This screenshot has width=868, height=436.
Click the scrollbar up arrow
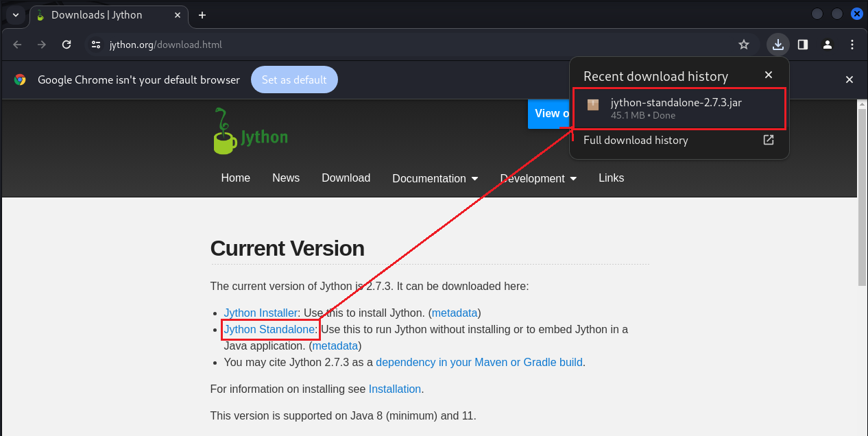pyautogui.click(x=862, y=104)
